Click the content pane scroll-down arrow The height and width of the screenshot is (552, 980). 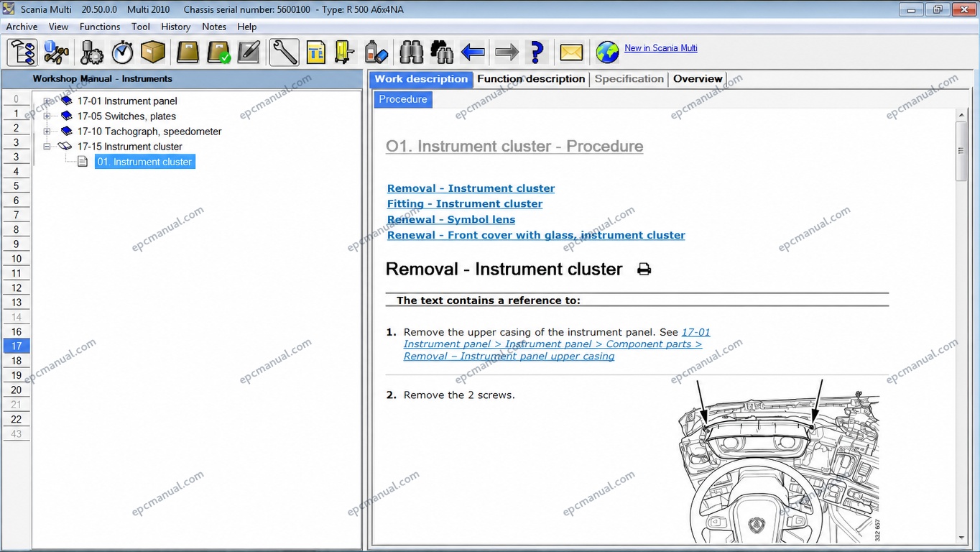coord(961,537)
